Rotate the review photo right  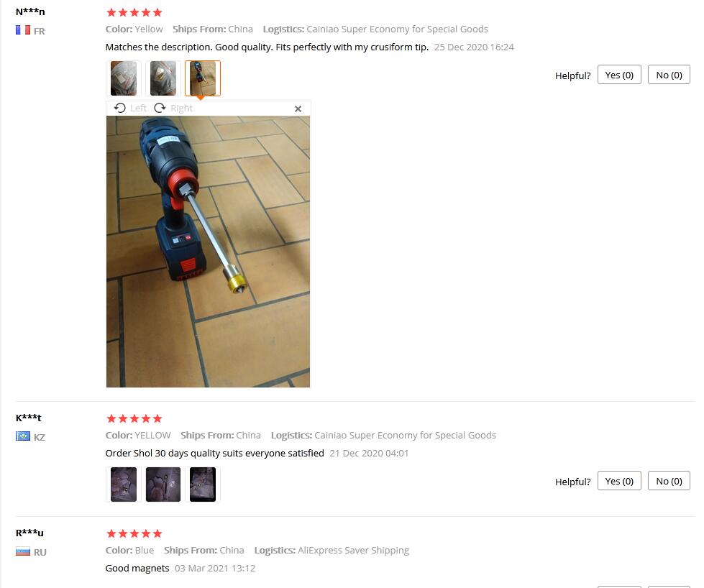coord(173,108)
